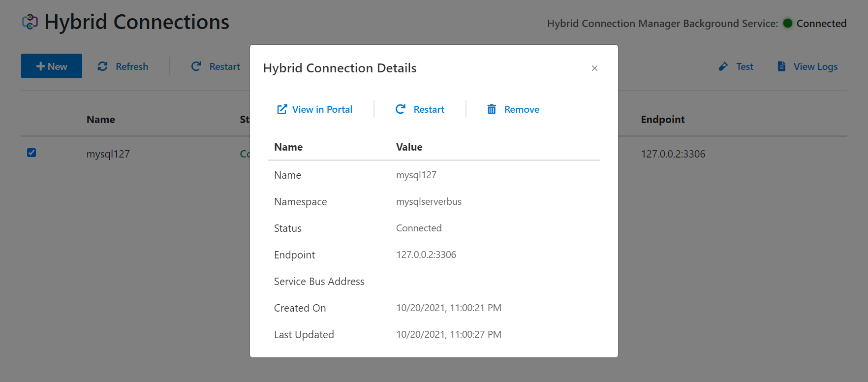Viewport: 868px width, 382px height.
Task: Click the trash can Remove icon
Action: point(492,109)
